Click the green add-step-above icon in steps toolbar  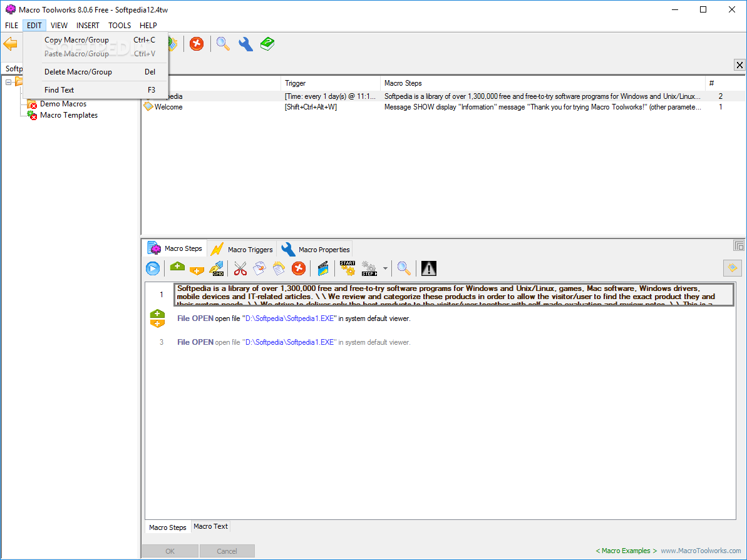pos(177,267)
